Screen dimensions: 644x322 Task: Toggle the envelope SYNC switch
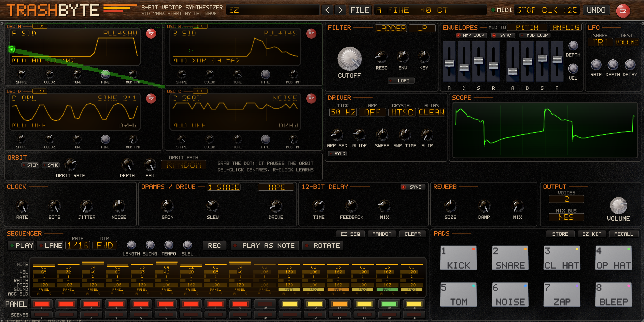pos(503,35)
